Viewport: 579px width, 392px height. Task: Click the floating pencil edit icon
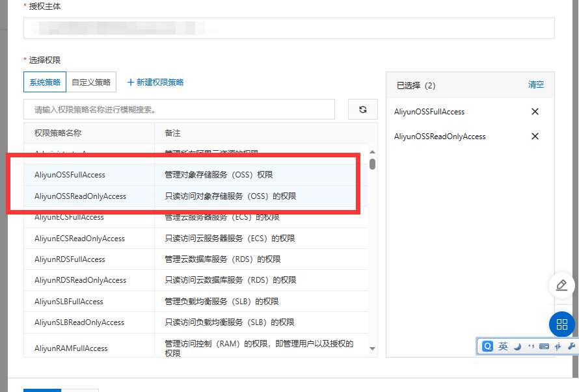point(562,285)
